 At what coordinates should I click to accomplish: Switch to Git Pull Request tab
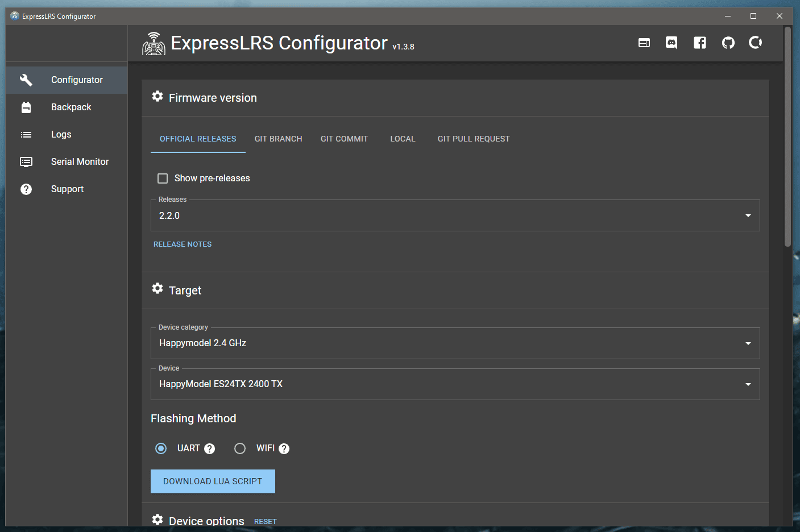point(474,139)
